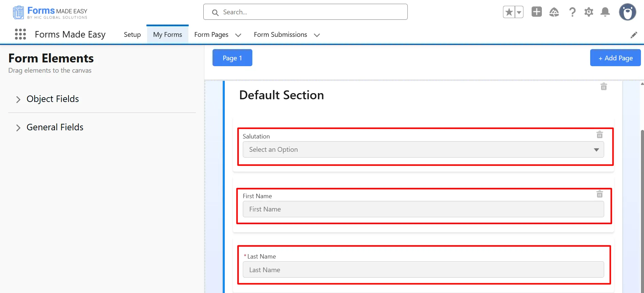Viewport: 644px width, 293px height.
Task: Click the Add Page button
Action: [x=615, y=58]
